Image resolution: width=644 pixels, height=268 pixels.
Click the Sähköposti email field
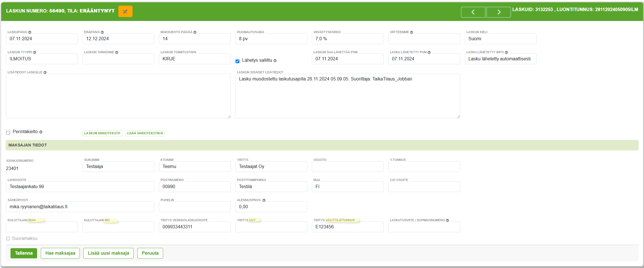80,207
